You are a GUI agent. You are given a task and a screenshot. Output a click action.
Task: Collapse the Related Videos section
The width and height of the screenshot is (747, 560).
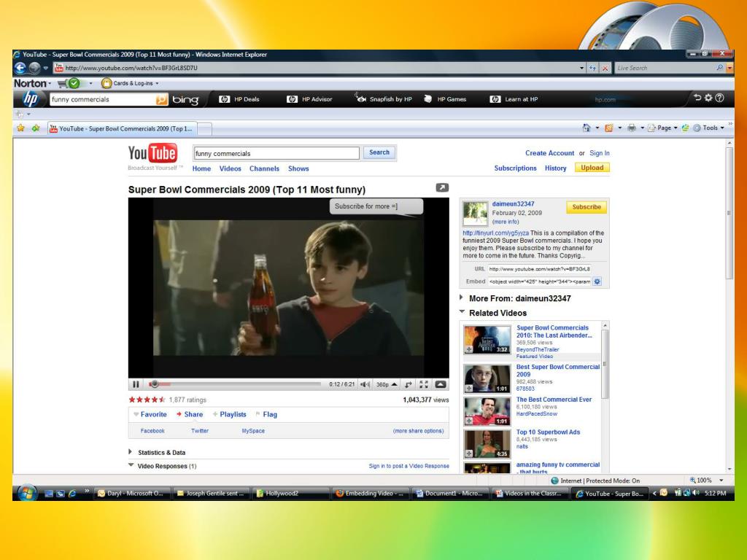[462, 312]
